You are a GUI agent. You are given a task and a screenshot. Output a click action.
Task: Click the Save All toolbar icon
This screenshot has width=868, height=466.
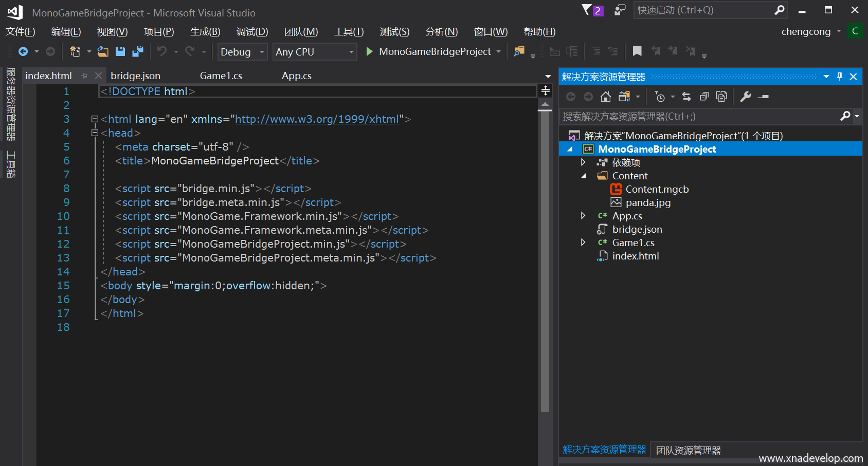(x=137, y=51)
